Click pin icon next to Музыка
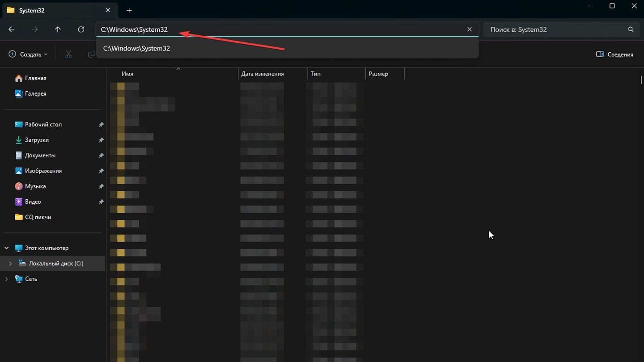Viewport: 644px width, 362px height. (x=101, y=186)
